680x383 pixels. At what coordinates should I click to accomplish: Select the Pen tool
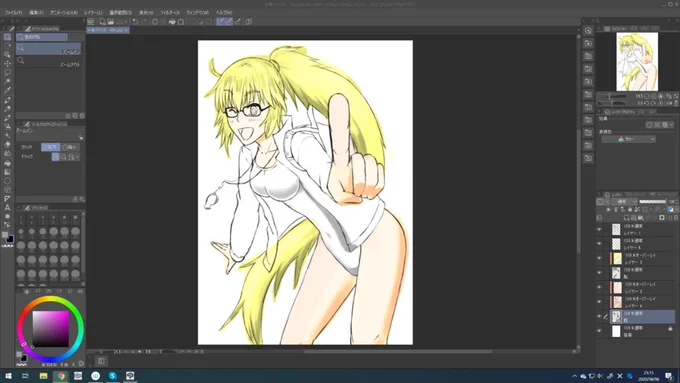click(x=7, y=100)
